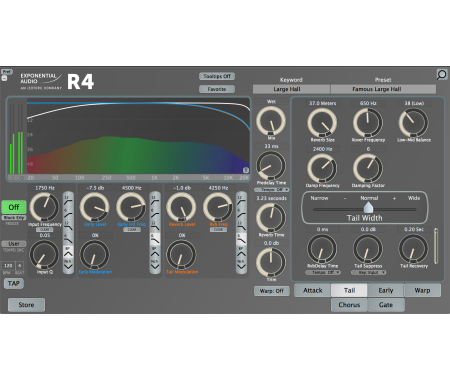Screen dimensions: 450x380
Task: Select early filter 12 dB high-cut shape
Action: (x=155, y=226)
